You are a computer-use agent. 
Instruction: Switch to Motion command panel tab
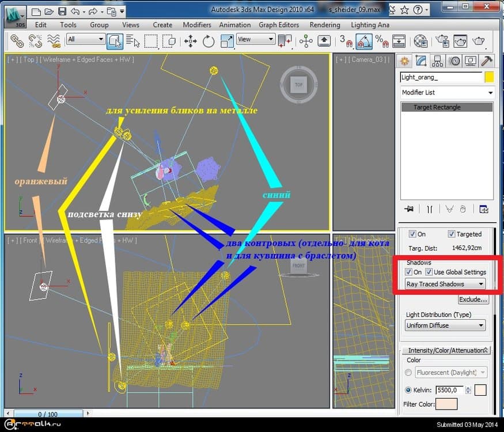point(454,60)
